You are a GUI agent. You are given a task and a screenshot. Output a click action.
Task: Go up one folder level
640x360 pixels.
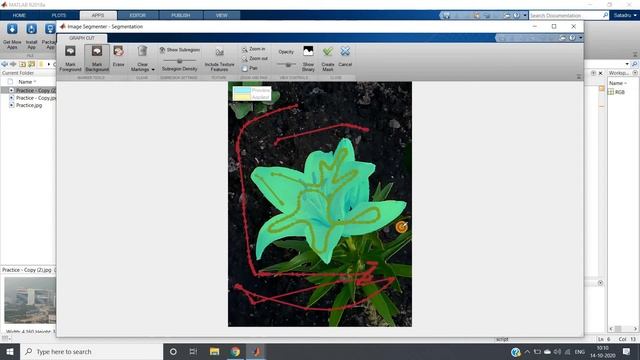pos(22,64)
